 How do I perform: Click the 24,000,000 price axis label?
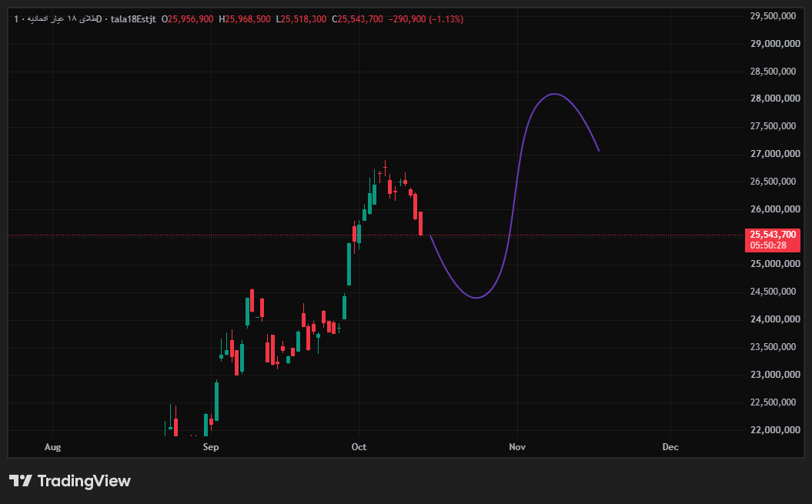coord(775,319)
